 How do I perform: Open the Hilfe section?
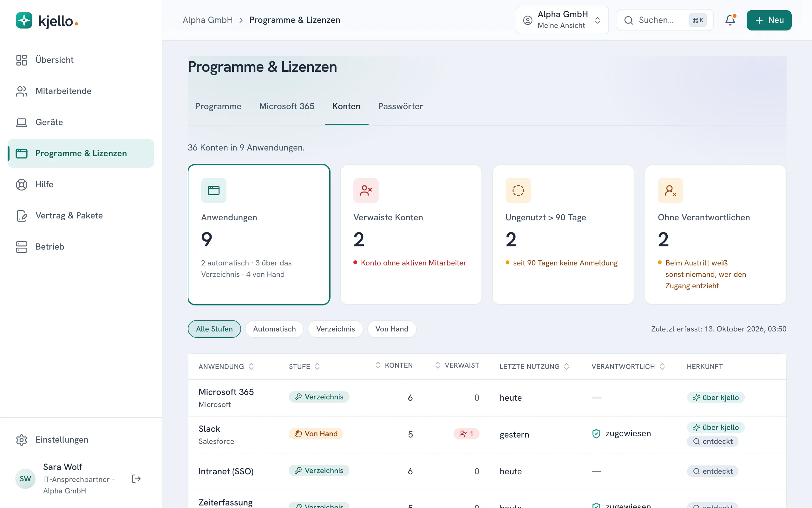(x=81, y=184)
